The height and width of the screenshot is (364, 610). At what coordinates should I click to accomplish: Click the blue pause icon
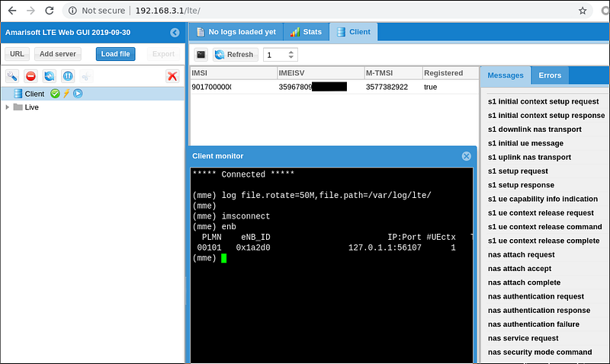click(x=68, y=76)
